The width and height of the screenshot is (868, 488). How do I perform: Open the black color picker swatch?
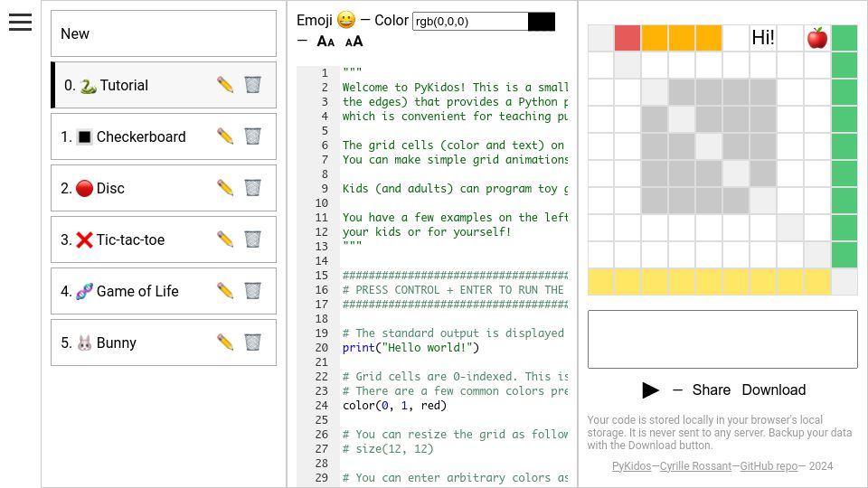point(542,21)
